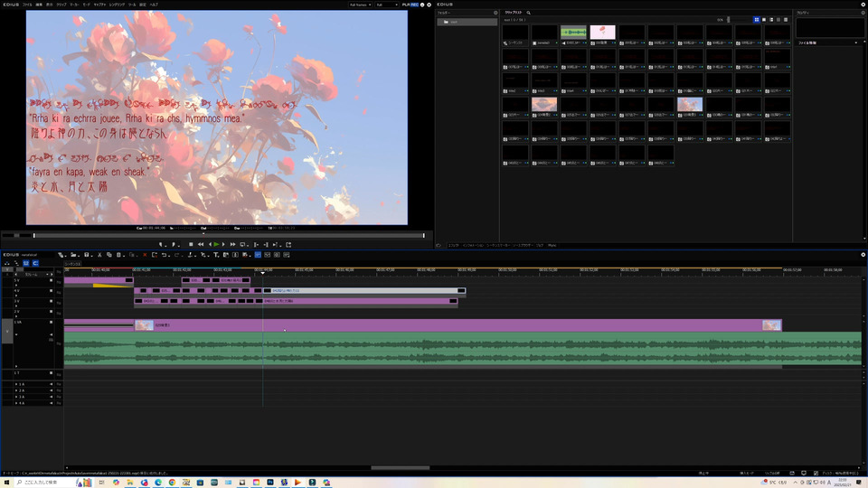Jump to the previous edit point
868x488 pixels.
pyautogui.click(x=256, y=244)
